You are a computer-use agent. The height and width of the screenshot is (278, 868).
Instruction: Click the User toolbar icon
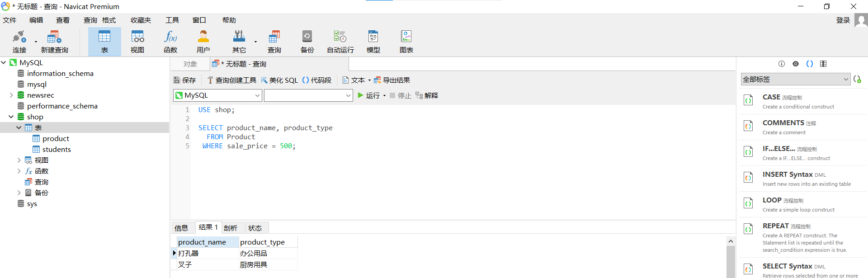(x=203, y=41)
